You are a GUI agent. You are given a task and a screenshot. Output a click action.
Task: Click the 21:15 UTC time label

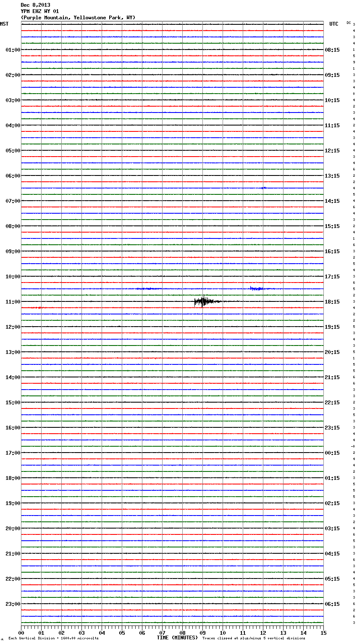(x=332, y=377)
